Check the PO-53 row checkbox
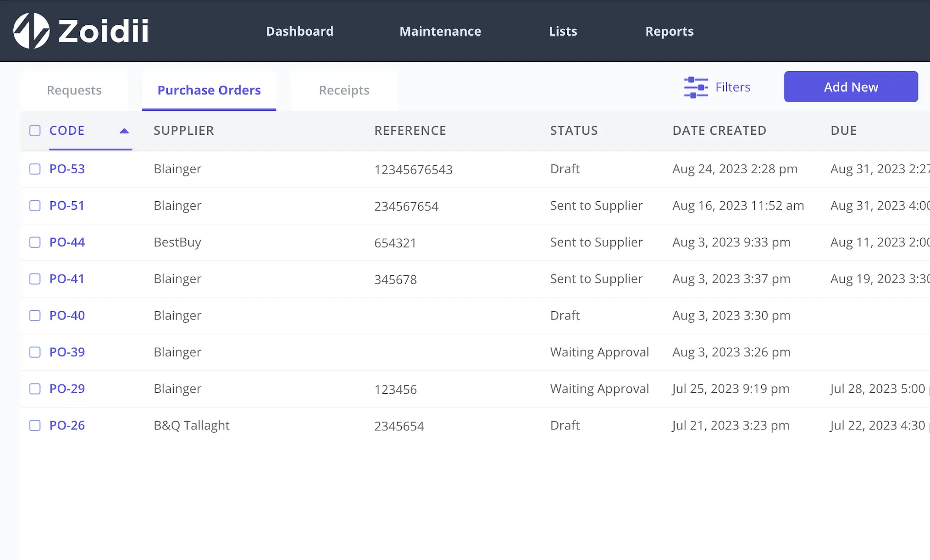This screenshot has height=560, width=930. click(35, 169)
